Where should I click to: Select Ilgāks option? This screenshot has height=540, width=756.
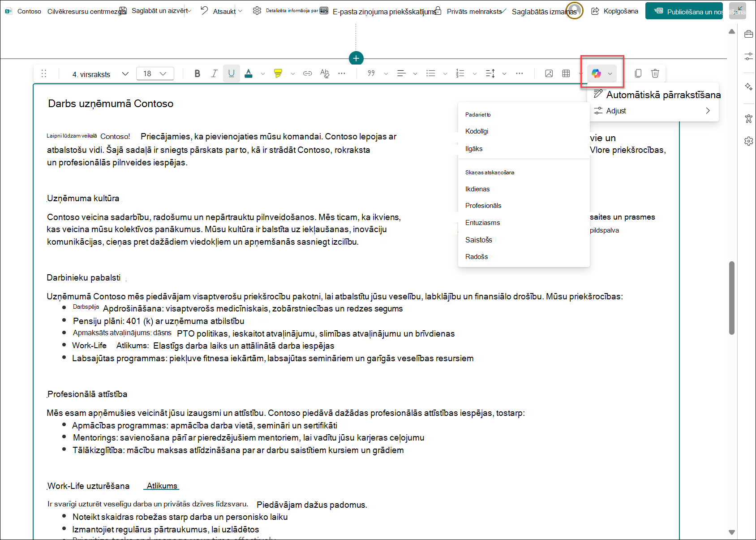pyautogui.click(x=524, y=149)
